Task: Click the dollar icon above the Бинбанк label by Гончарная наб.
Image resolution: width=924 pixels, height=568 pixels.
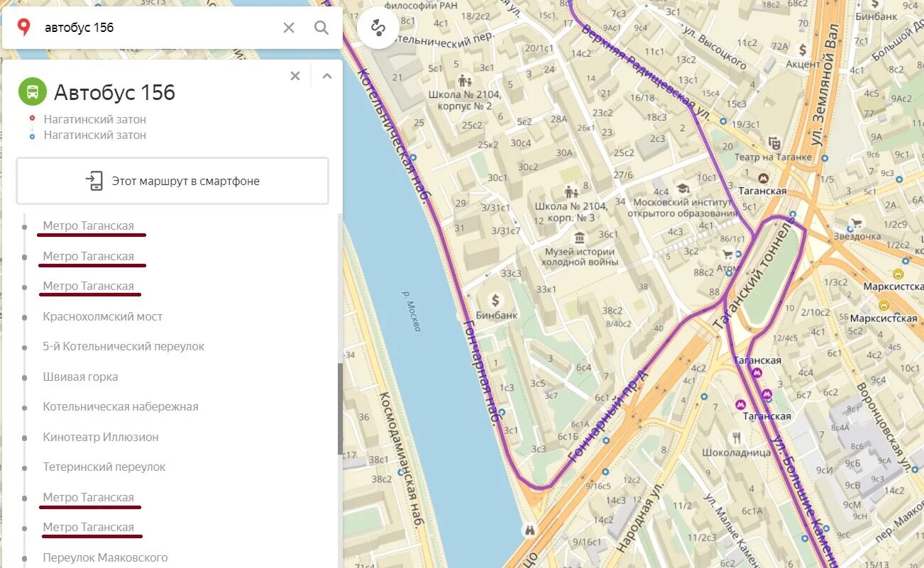Action: 496,300
